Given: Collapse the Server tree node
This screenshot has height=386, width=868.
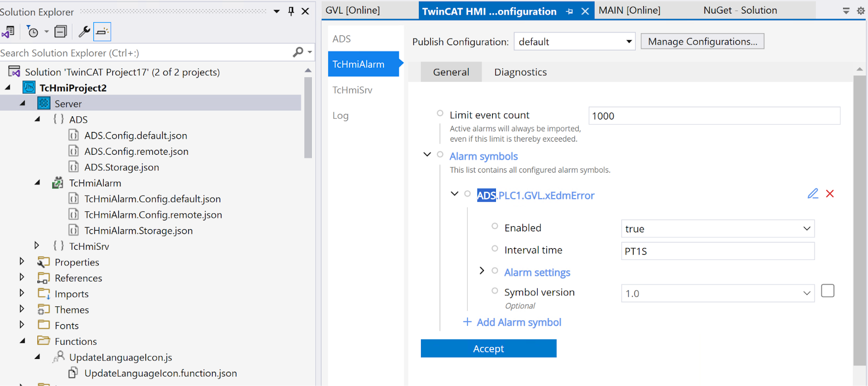Looking at the screenshot, I should point(22,103).
